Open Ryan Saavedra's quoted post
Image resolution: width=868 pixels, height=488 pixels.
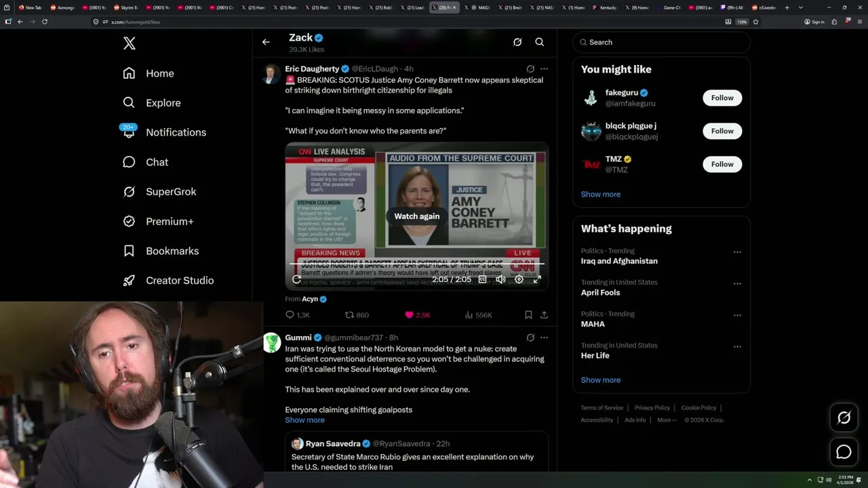[x=417, y=451]
